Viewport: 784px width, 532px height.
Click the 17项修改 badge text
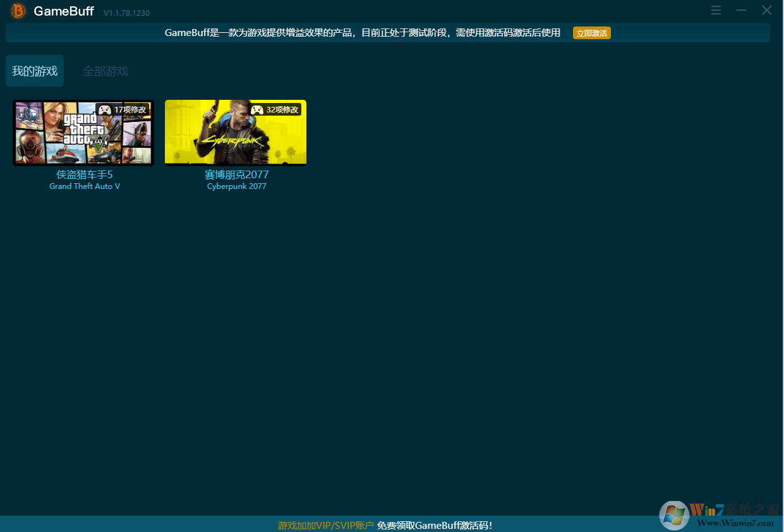point(130,110)
